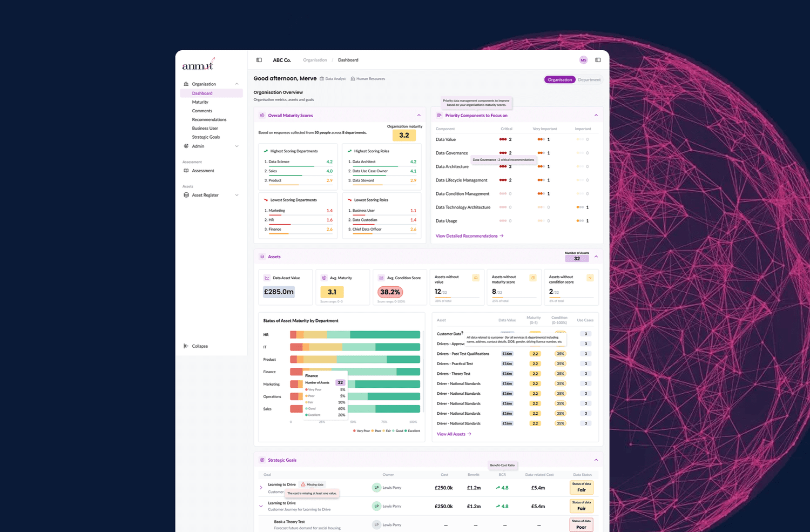Click the Asset Register database icon
This screenshot has height=532, width=810.
point(186,195)
